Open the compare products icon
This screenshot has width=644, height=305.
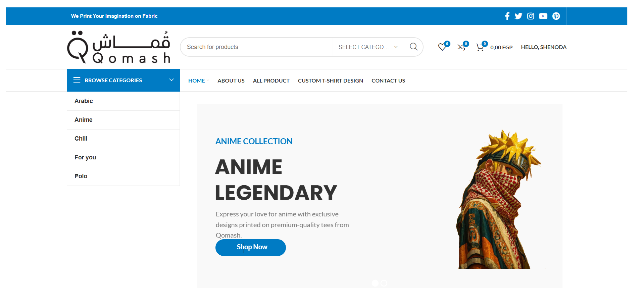461,47
